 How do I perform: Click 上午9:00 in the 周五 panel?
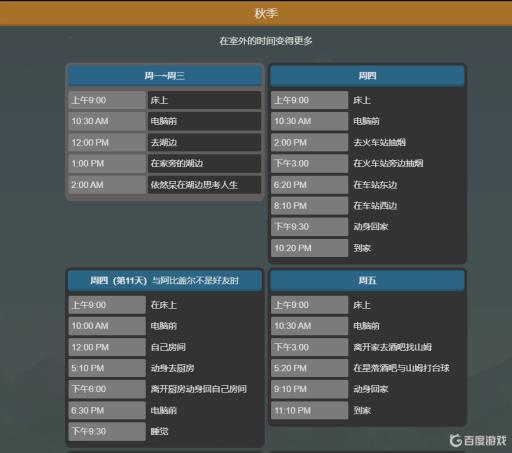(310, 305)
